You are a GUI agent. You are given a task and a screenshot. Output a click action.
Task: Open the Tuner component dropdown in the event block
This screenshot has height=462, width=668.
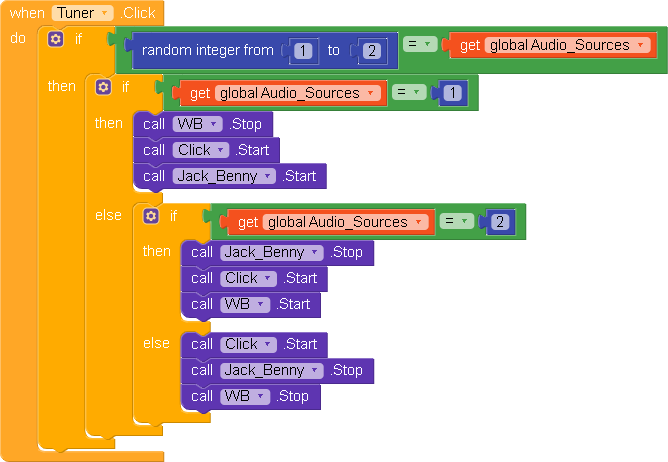point(83,13)
